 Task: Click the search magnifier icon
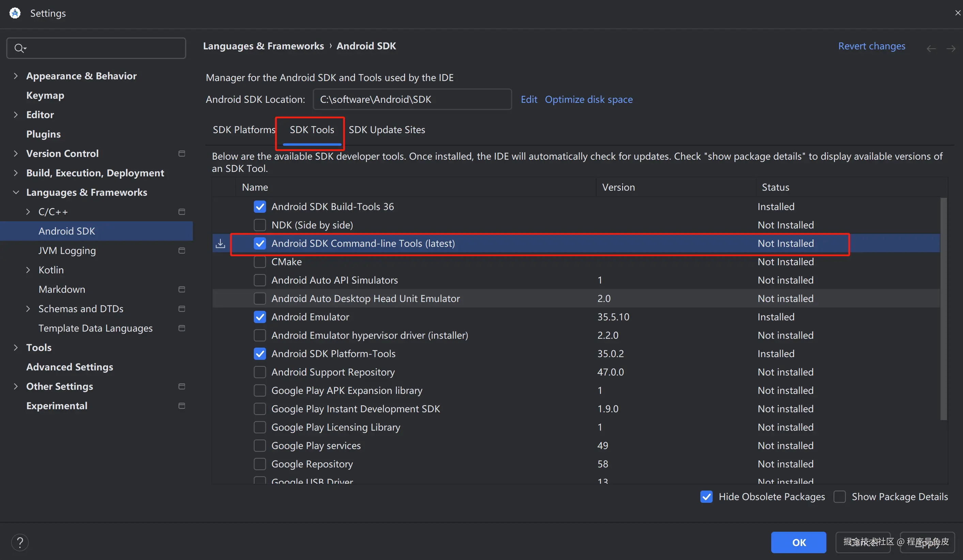click(19, 48)
